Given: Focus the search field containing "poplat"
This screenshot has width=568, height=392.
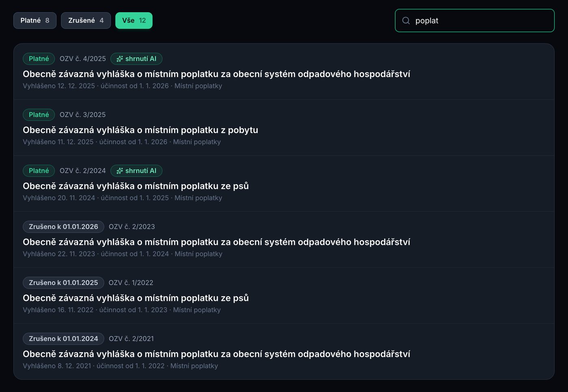Looking at the screenshot, I should point(475,21).
